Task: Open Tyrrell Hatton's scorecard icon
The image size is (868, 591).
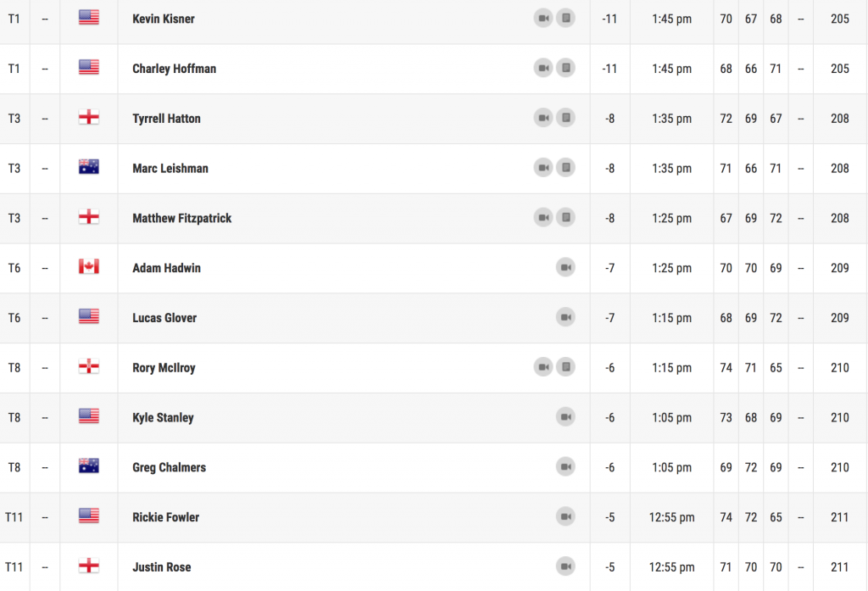Action: [x=565, y=118]
